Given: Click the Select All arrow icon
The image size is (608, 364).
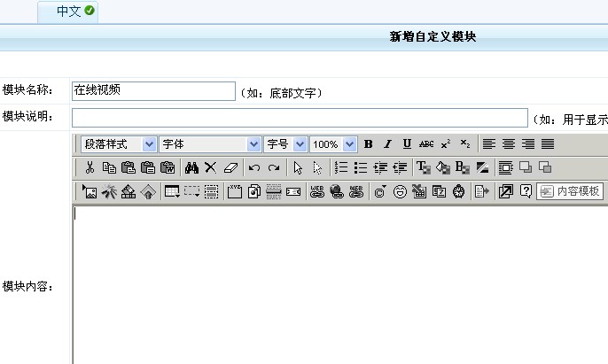Looking at the screenshot, I should coord(298,167).
